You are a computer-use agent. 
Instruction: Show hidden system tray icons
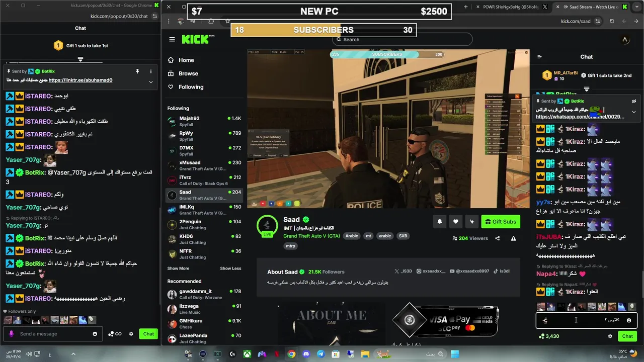pos(73,354)
